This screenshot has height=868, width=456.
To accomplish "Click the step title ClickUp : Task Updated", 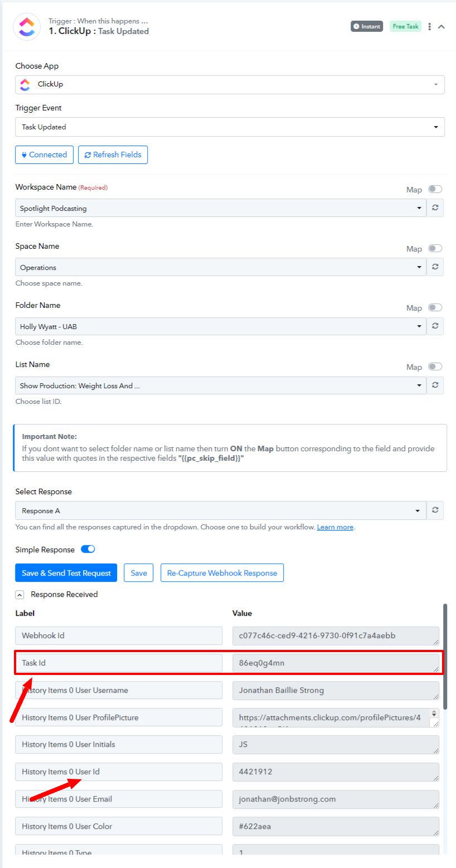I will (x=99, y=31).
